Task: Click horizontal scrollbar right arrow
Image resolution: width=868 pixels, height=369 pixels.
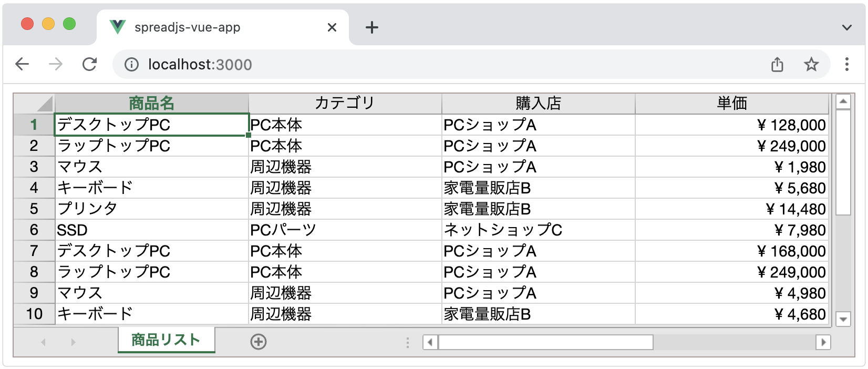Action: coord(823,342)
